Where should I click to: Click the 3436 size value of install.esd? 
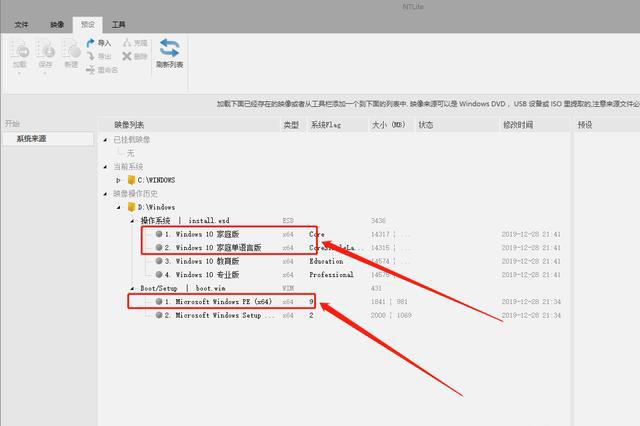coord(378,221)
